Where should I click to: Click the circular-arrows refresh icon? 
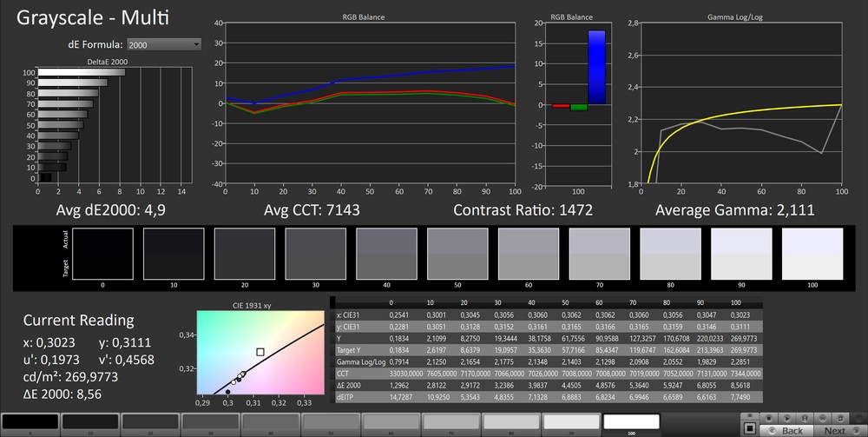[x=840, y=418]
